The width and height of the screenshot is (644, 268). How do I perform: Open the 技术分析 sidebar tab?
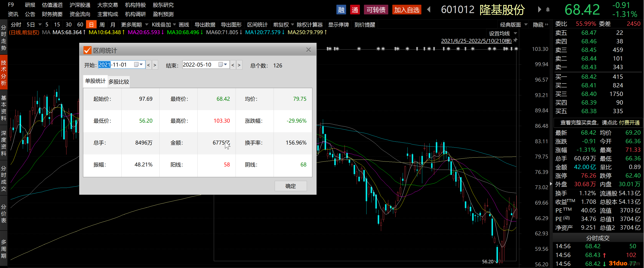click(3, 73)
